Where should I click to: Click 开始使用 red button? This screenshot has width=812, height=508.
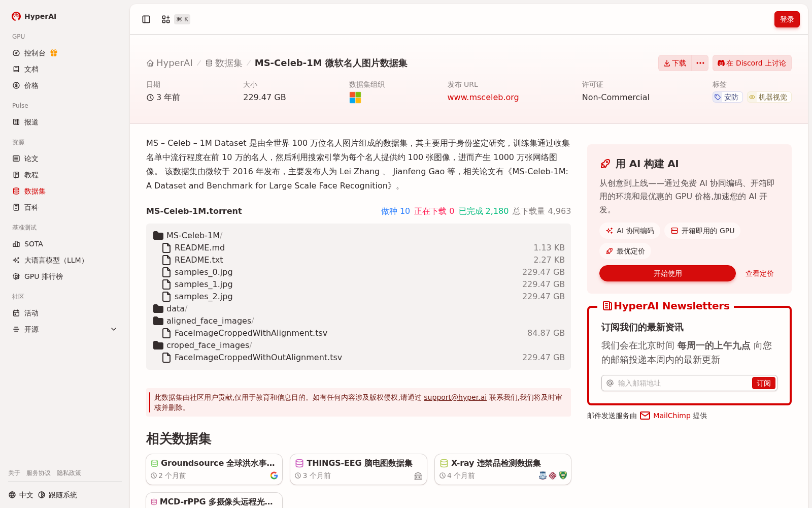pos(667,273)
